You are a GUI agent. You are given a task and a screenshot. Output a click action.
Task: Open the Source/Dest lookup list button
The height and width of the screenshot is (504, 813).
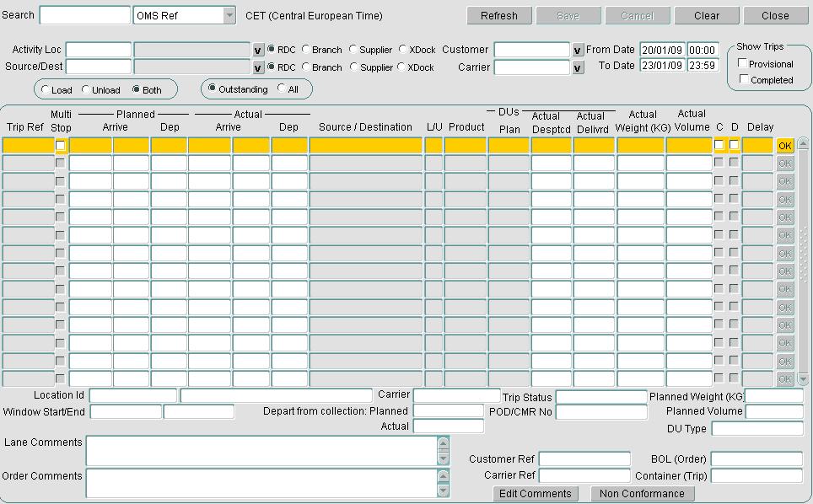[x=258, y=68]
